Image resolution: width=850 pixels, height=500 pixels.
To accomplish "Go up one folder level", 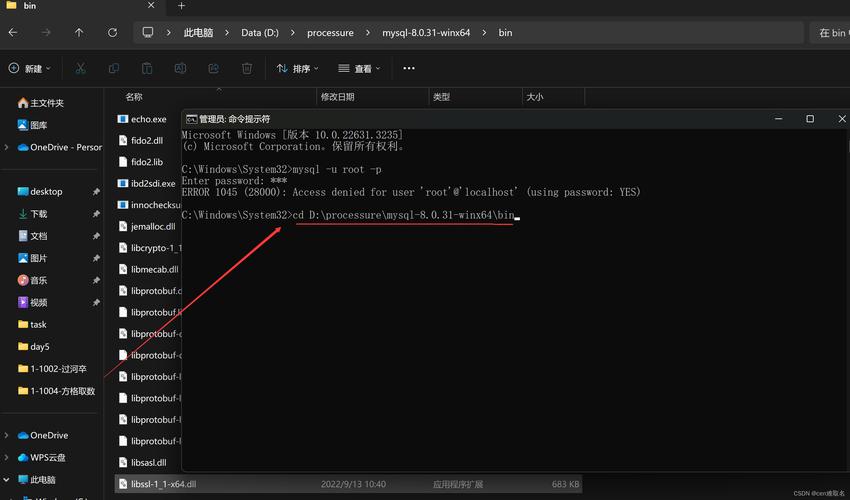I will pos(79,32).
